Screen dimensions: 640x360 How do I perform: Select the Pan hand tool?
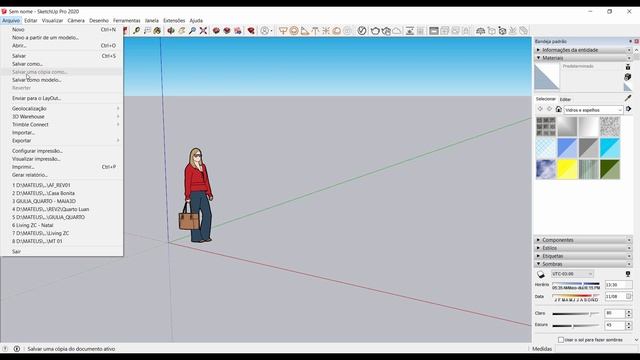tap(182, 31)
